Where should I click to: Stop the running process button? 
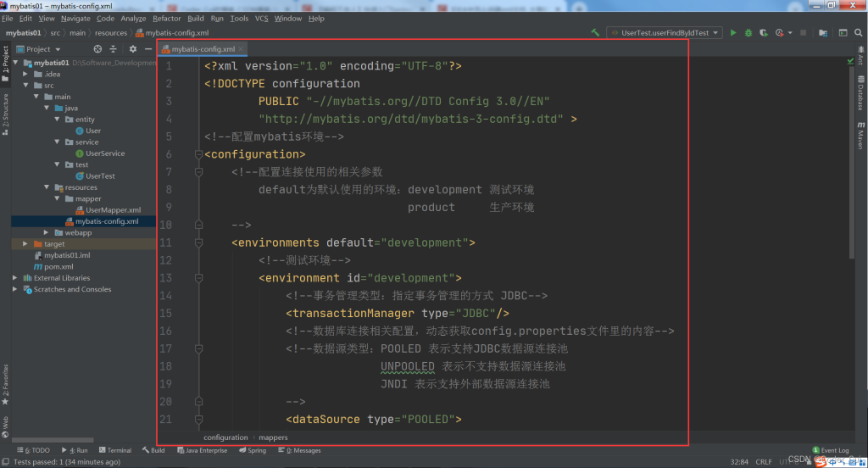[804, 33]
